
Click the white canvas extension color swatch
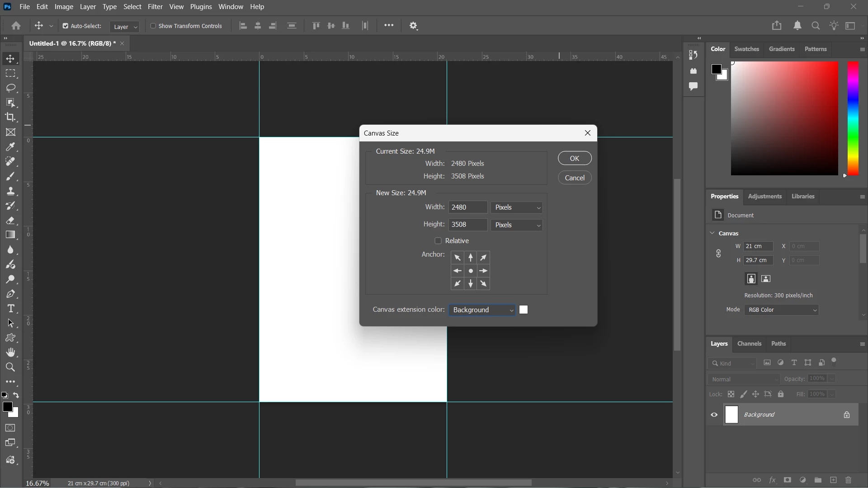point(524,310)
